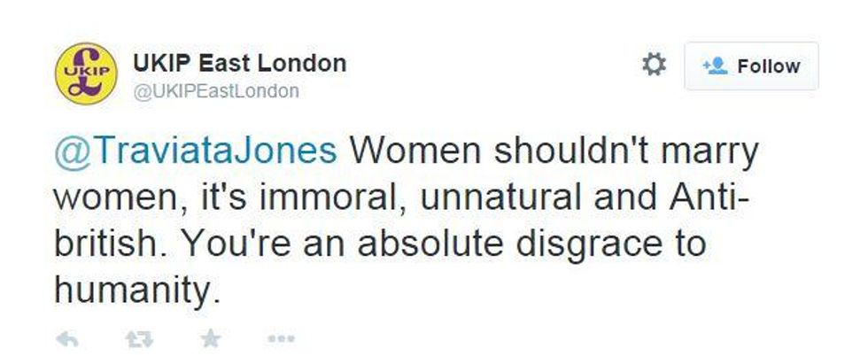Click the add-person icon inside Follow button
868x364 pixels.
click(x=714, y=66)
